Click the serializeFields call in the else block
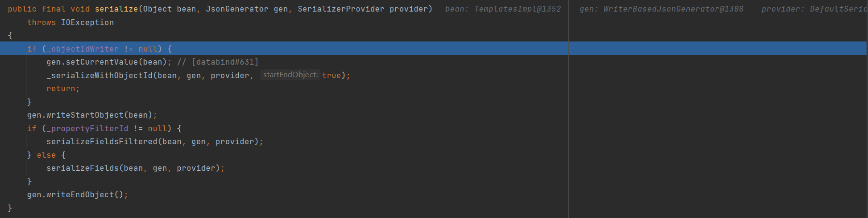Image resolution: width=868 pixels, height=218 pixels. point(82,168)
